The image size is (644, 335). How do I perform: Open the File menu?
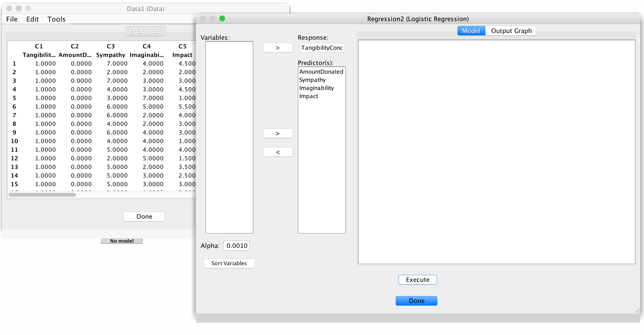11,19
